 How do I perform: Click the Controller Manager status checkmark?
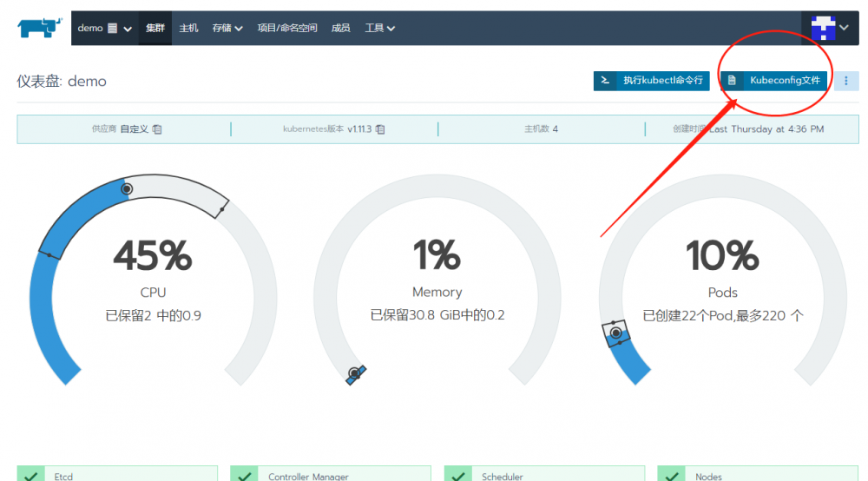tap(244, 476)
